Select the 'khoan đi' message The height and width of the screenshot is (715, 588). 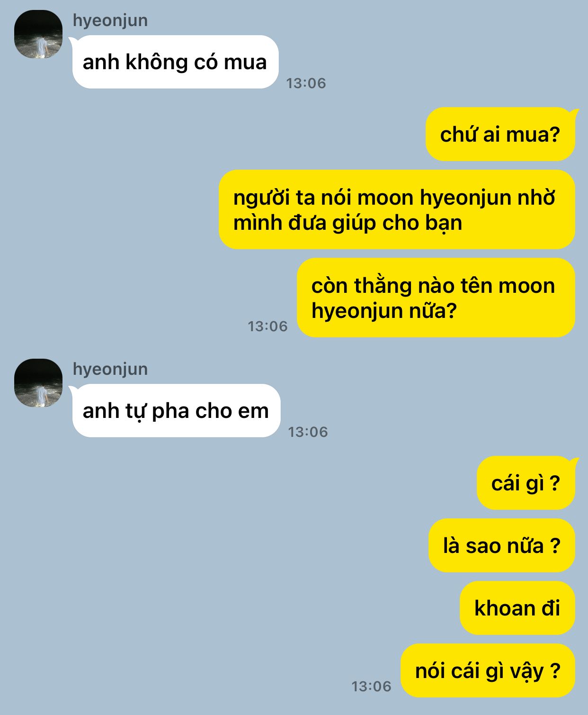(517, 608)
